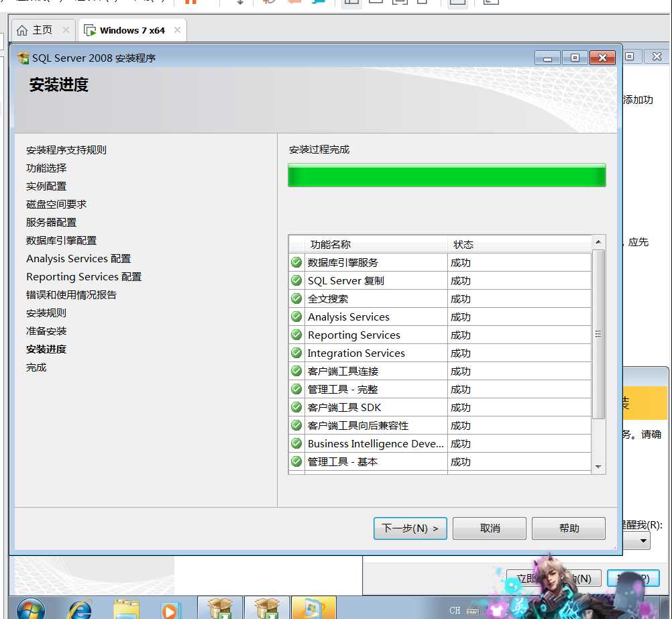Viewport: 672px width, 619px height.
Task: Click 磁盘空间要求 step in sidebar
Action: [56, 204]
